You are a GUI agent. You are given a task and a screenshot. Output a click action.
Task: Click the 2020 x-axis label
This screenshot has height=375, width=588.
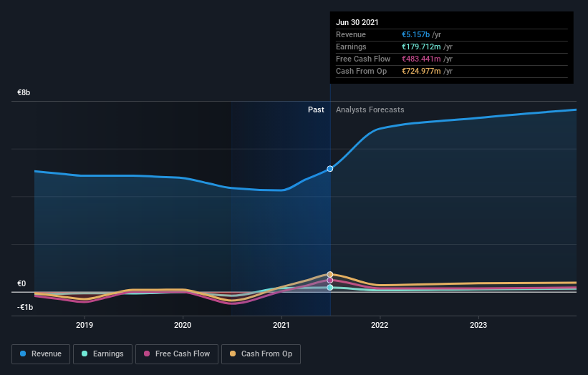click(183, 325)
